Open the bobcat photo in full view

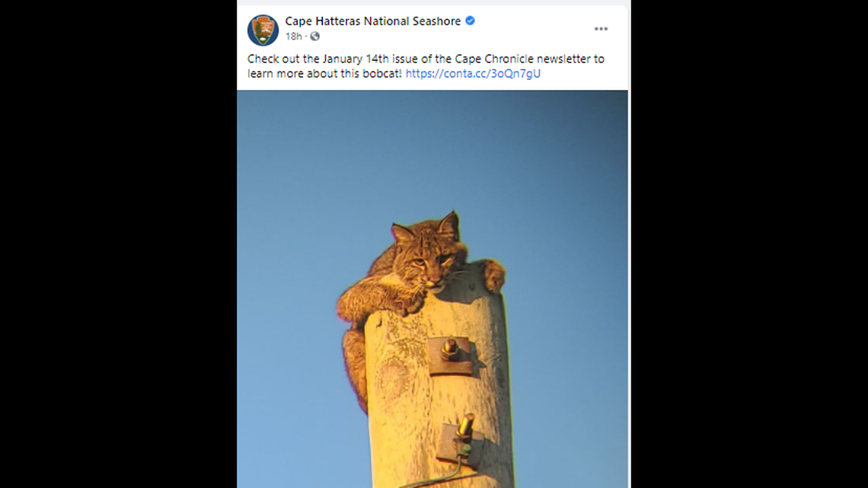[434, 289]
